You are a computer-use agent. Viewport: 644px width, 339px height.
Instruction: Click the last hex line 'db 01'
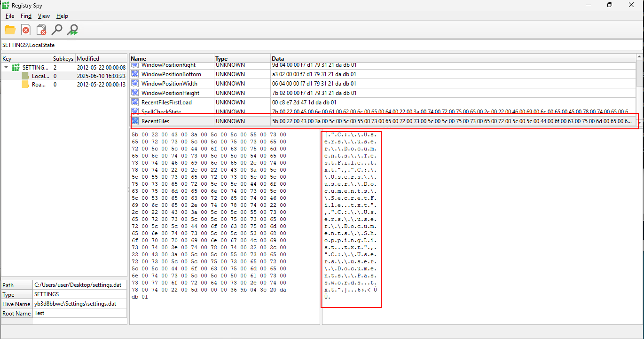pos(140,297)
